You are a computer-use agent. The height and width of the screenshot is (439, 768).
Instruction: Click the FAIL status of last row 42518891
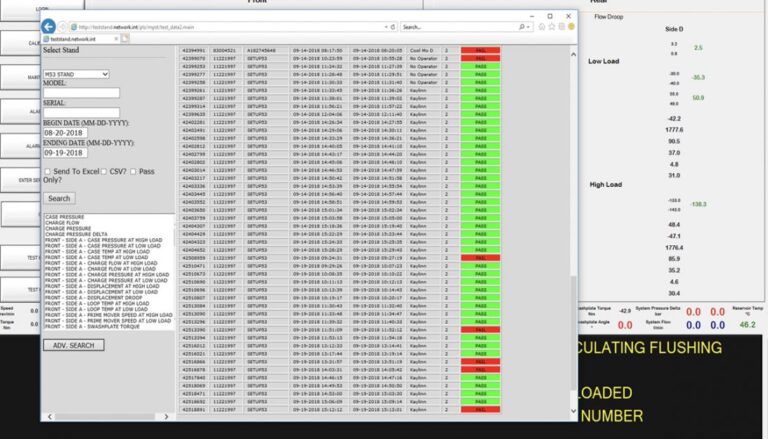pos(480,410)
